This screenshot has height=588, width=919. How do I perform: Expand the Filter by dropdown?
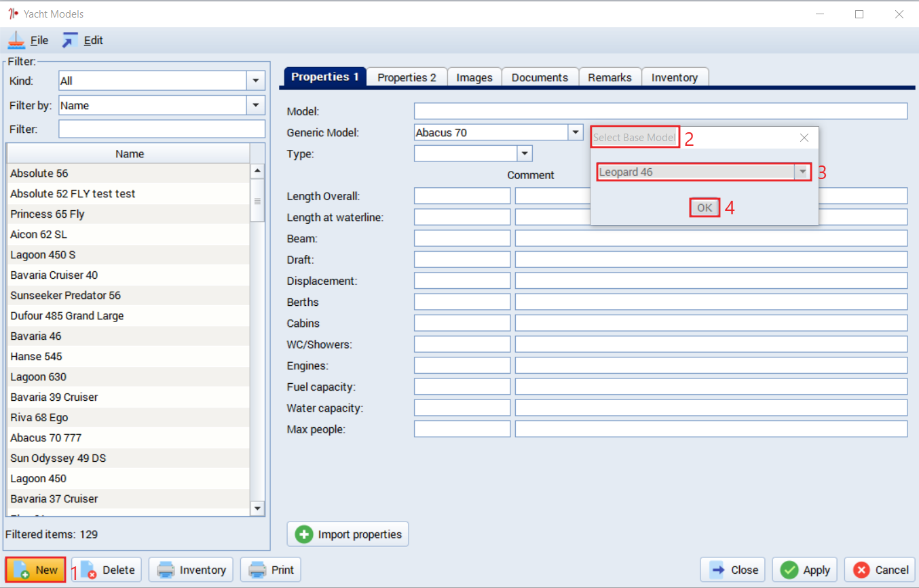pyautogui.click(x=255, y=105)
